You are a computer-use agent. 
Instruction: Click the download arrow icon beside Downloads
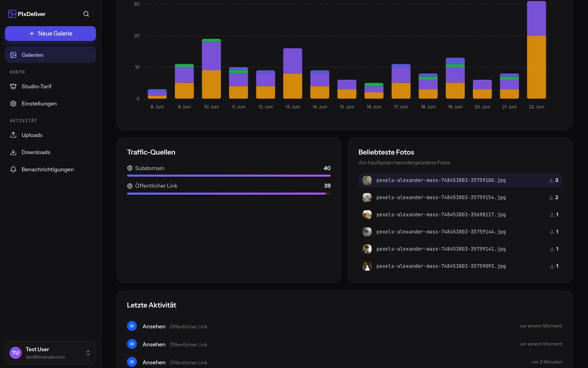(x=13, y=152)
